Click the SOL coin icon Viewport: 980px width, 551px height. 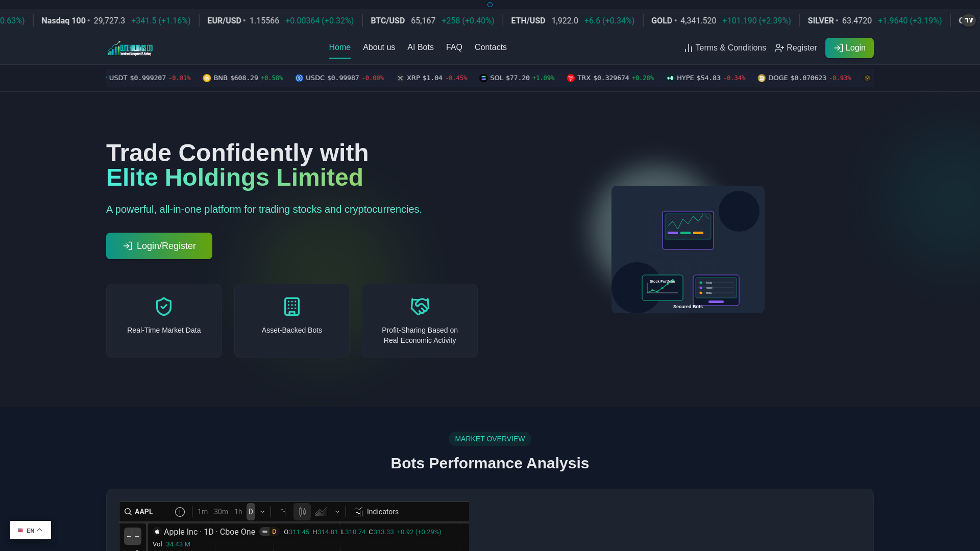pyautogui.click(x=483, y=78)
